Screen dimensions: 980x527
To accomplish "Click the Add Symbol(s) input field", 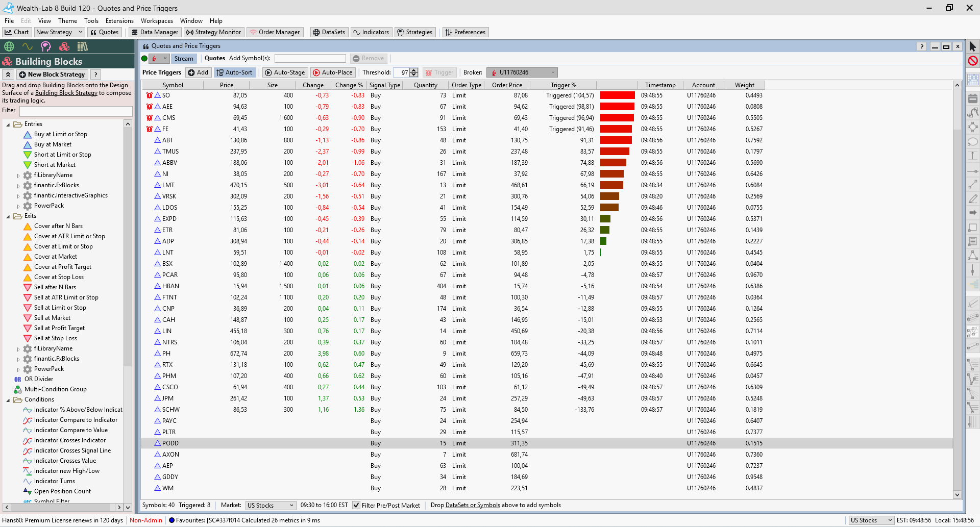I will click(x=310, y=59).
